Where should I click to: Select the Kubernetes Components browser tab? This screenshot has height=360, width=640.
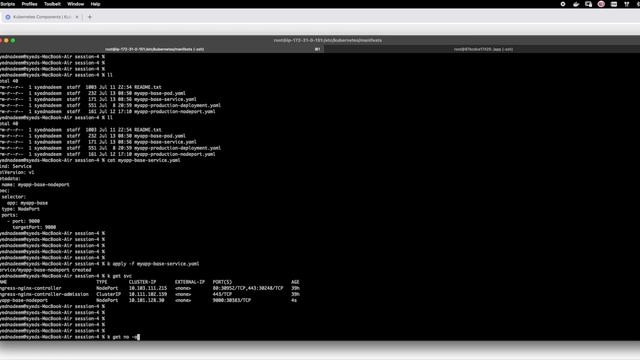tap(41, 17)
